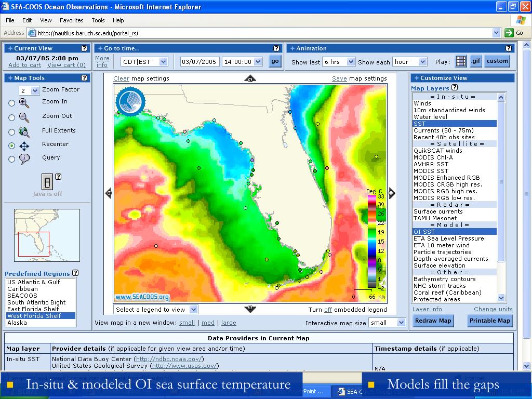Viewport: 532px width, 399px height.
Task: Open the Edit menu
Action: pos(27,20)
